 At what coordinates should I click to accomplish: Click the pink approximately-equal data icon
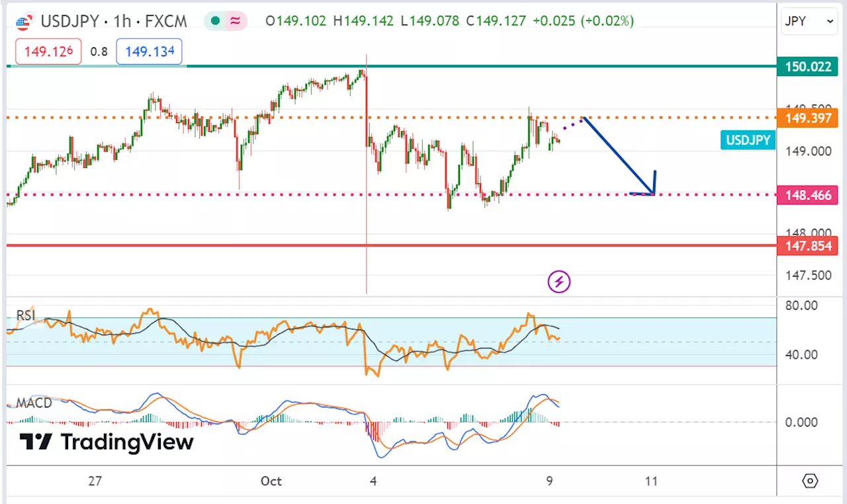click(234, 21)
